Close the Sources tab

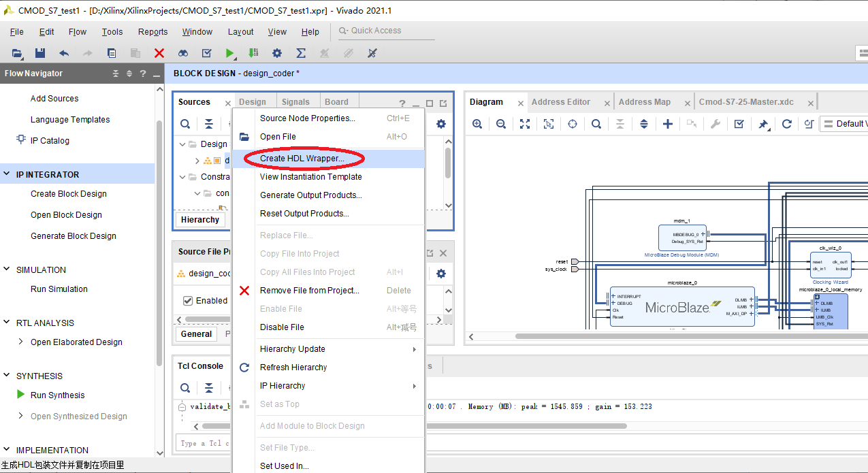(228, 103)
